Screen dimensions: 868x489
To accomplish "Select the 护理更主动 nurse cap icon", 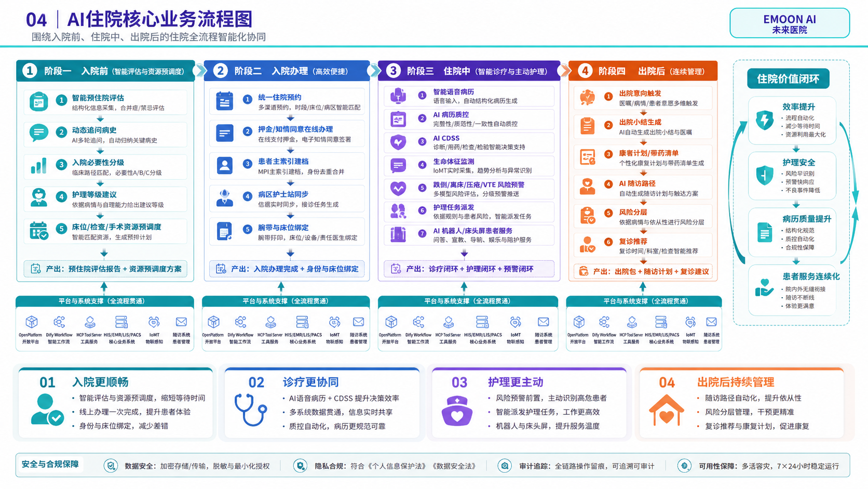I will point(457,411).
